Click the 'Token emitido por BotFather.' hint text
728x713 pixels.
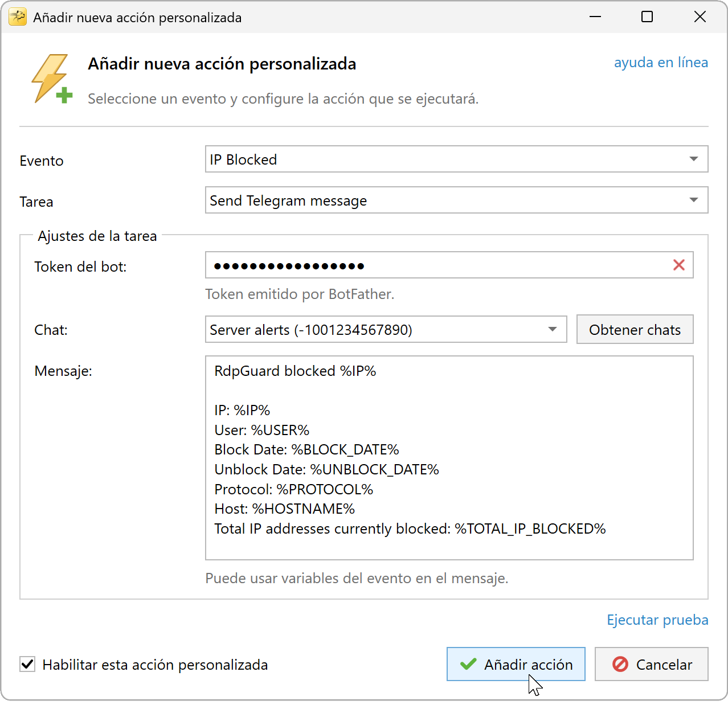(x=300, y=294)
